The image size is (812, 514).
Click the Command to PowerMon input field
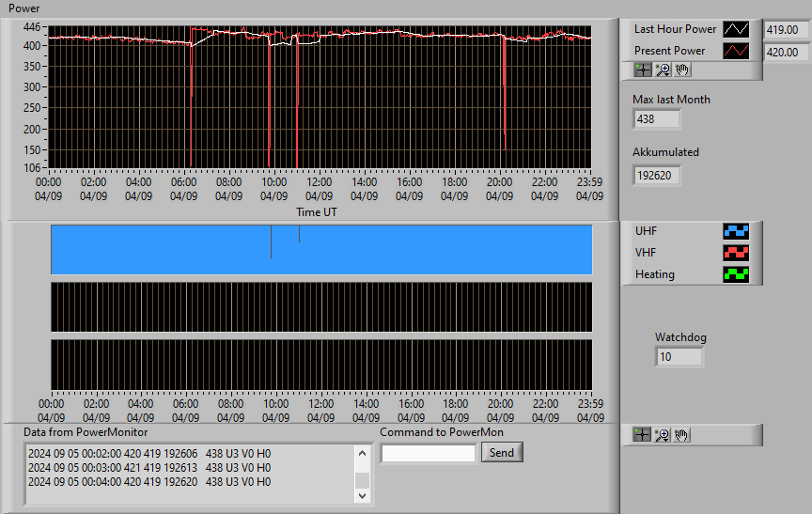pyautogui.click(x=429, y=454)
